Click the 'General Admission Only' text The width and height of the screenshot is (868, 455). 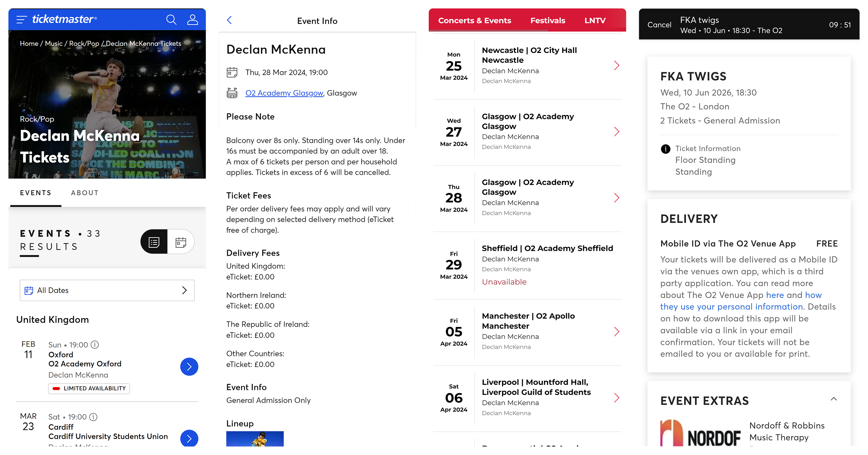(x=268, y=401)
